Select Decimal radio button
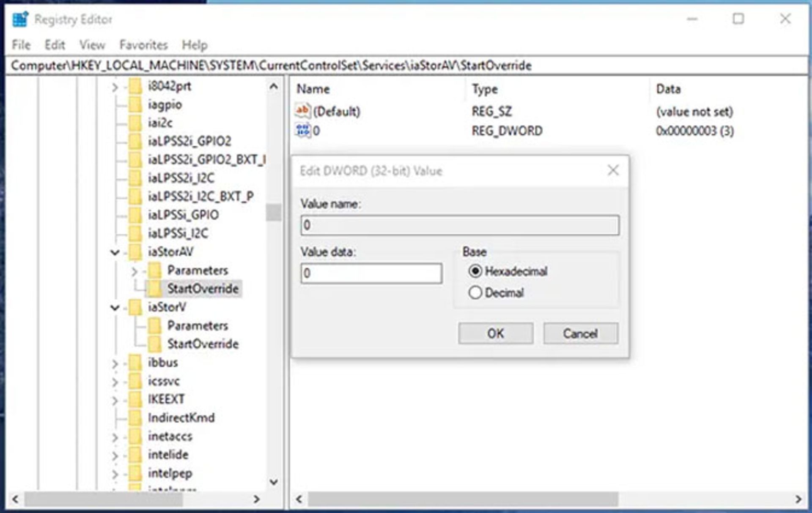Viewport: 812px width, 513px height. click(473, 292)
